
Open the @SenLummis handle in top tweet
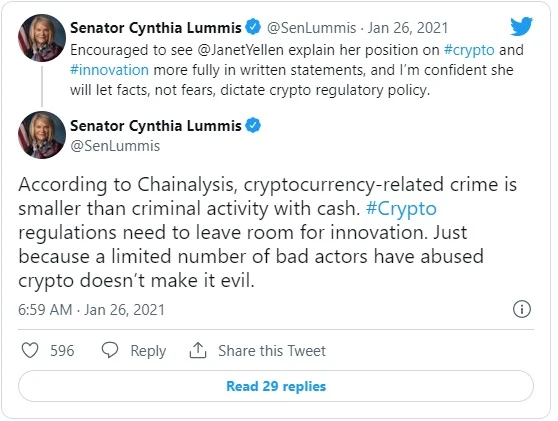[x=311, y=28]
